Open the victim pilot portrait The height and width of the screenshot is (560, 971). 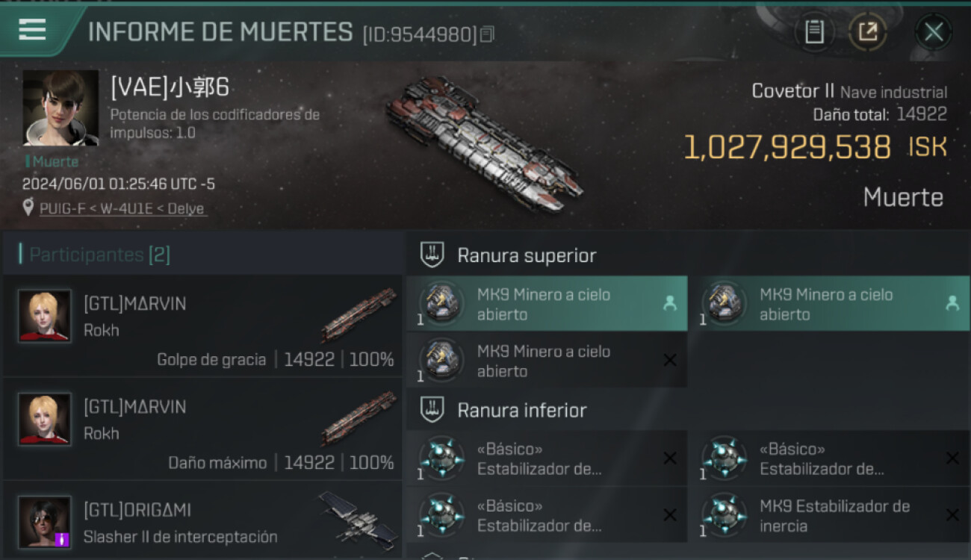tap(61, 108)
